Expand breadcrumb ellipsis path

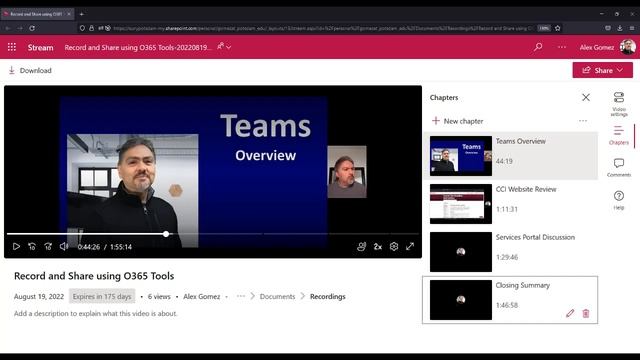tap(241, 296)
